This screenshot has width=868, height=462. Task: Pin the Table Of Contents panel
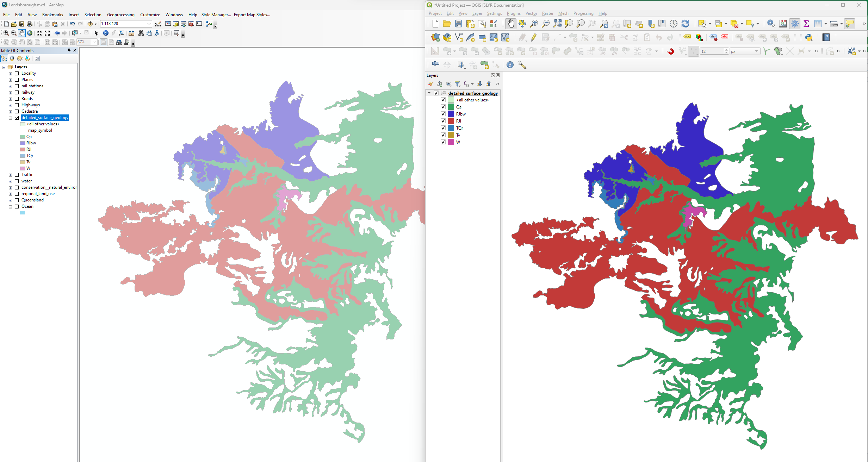69,50
